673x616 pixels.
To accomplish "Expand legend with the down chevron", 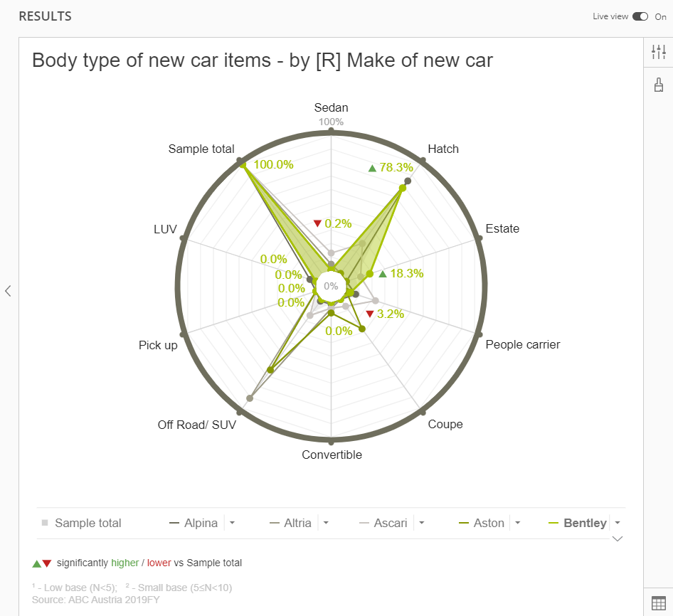I will click(x=618, y=538).
